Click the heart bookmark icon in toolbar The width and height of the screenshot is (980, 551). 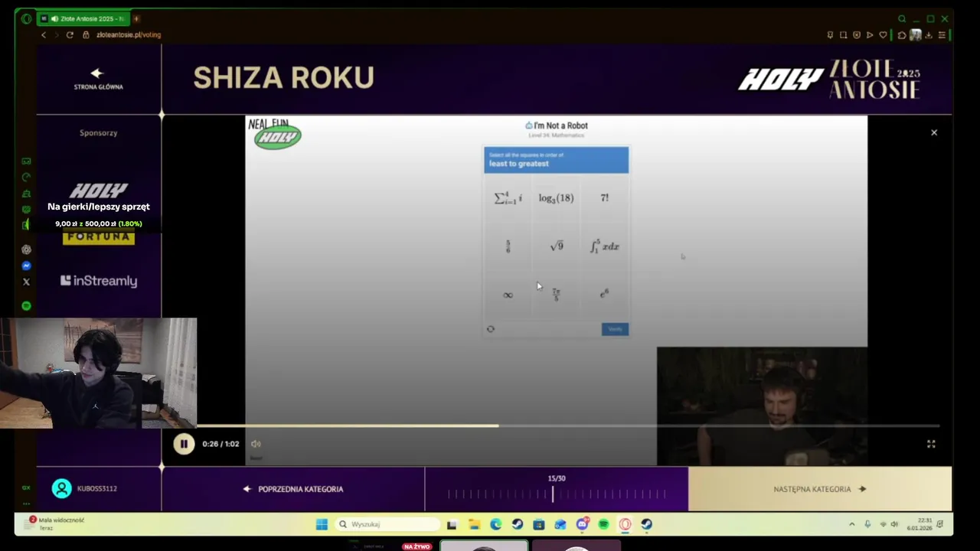pos(883,34)
